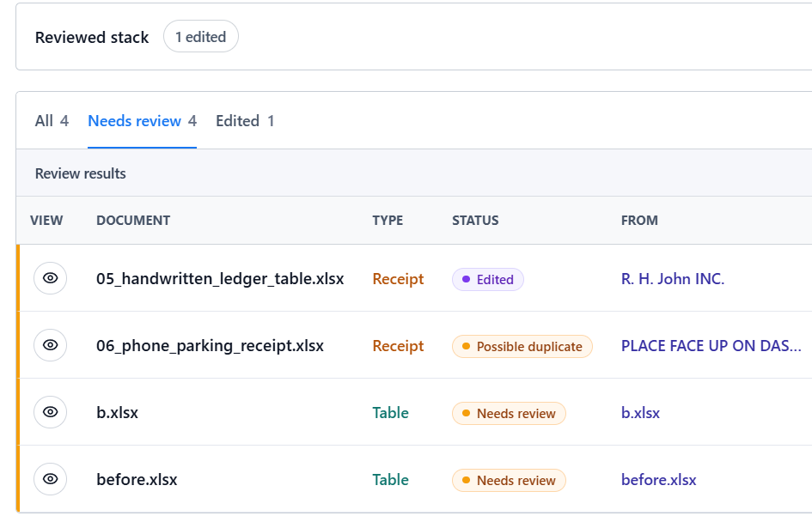Click the Review results heading
Screen dimensions: 812x522
[x=80, y=173]
